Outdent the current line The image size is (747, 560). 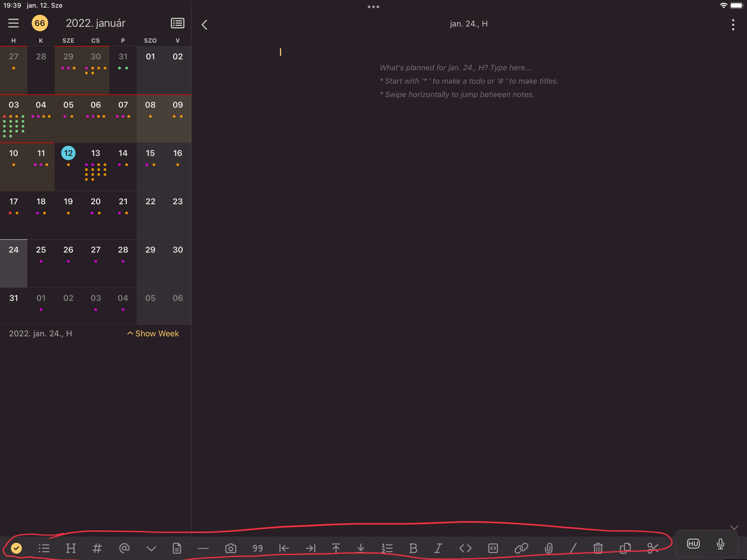[284, 548]
